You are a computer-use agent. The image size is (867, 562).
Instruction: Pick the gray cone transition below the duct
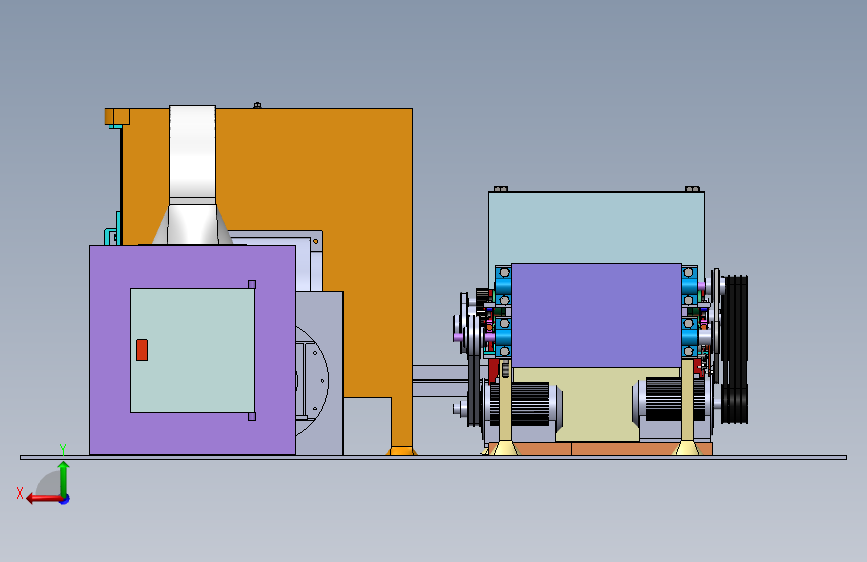pyautogui.click(x=192, y=224)
